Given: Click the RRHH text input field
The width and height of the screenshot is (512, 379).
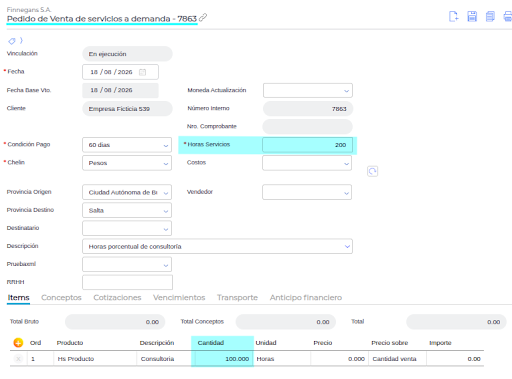Looking at the screenshot, I should 127,282.
